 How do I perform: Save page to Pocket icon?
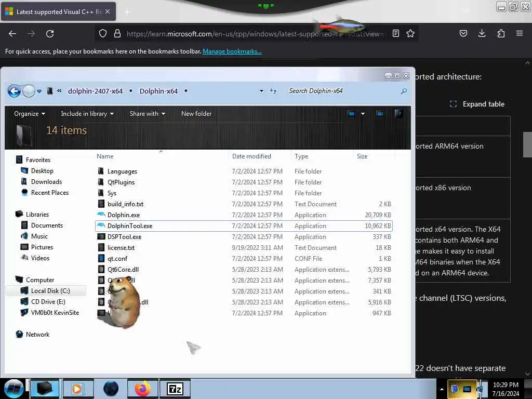tap(463, 33)
